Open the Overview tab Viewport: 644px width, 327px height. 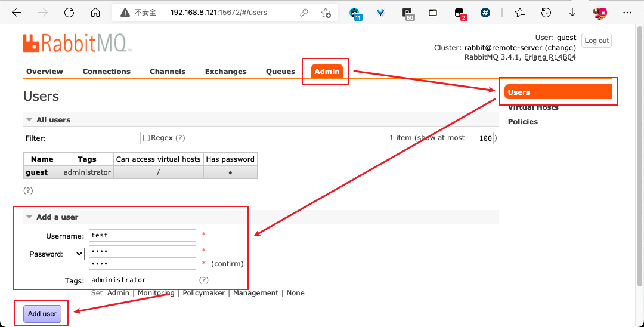click(x=44, y=72)
